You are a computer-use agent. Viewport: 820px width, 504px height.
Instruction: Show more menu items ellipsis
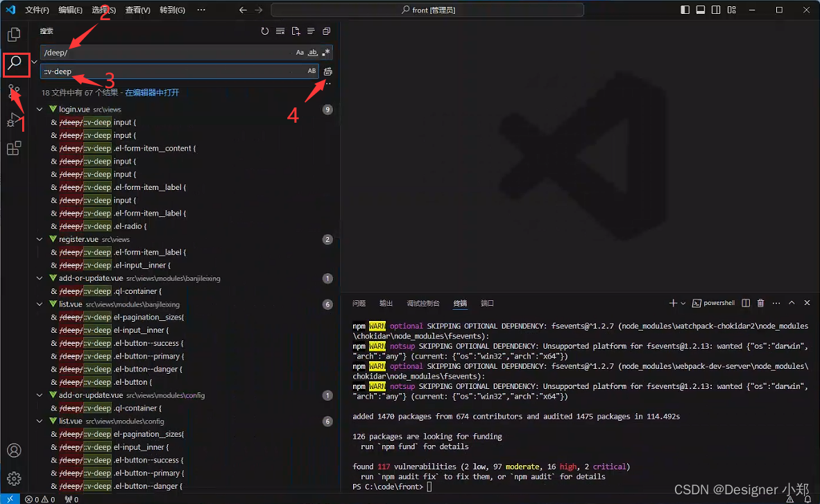[x=201, y=10]
